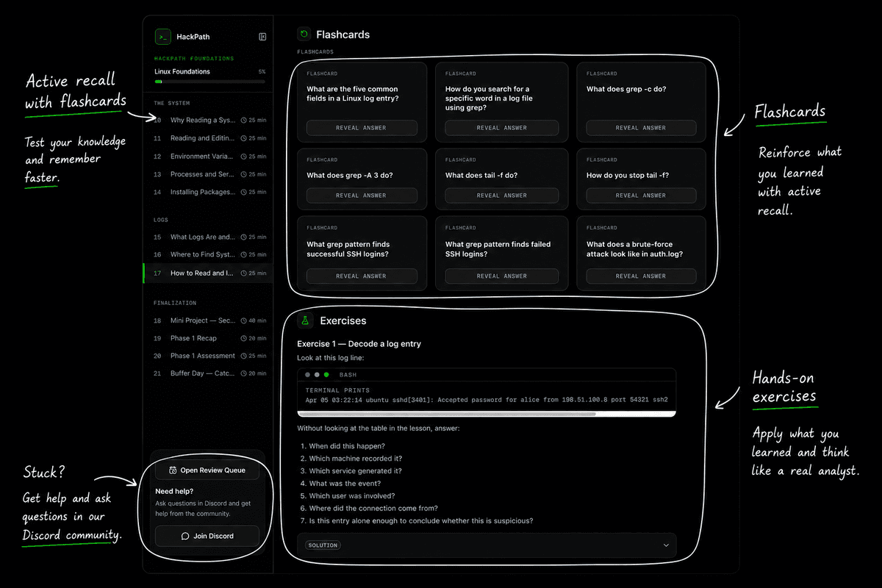Viewport: 882px width, 588px height.
Task: Click the Exercises flask icon
Action: (304, 320)
